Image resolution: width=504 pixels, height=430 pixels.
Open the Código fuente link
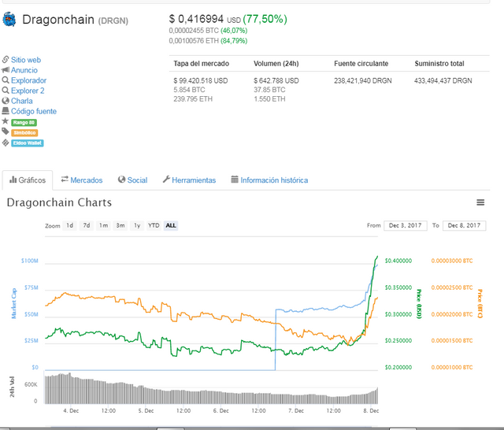tap(34, 111)
